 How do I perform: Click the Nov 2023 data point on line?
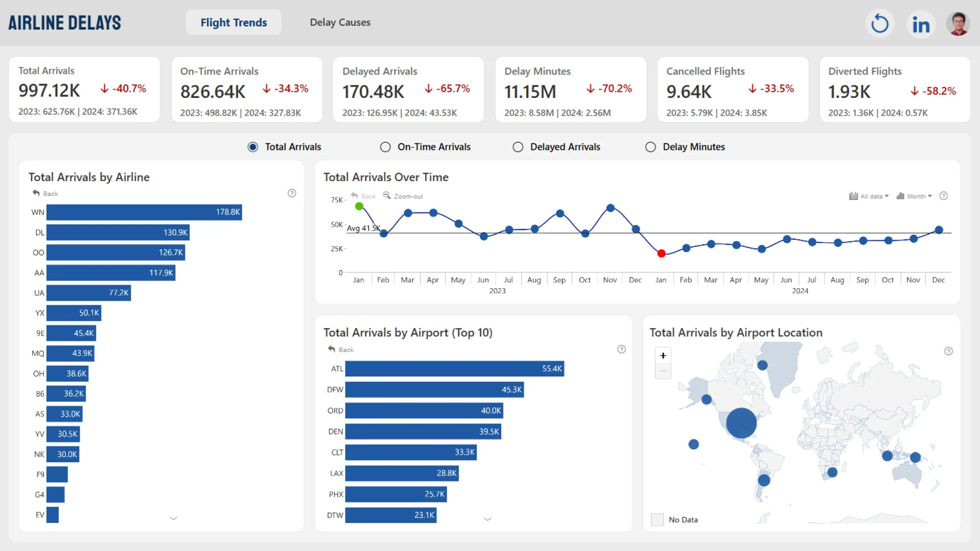point(610,208)
